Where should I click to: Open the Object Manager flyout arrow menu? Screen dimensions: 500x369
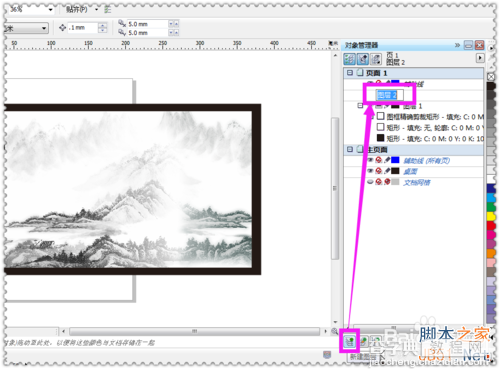[x=480, y=58]
